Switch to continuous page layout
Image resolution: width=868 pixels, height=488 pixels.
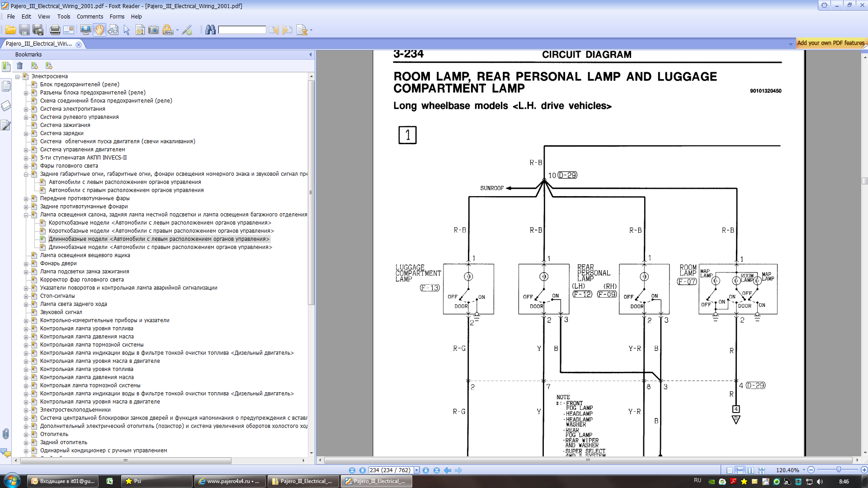coord(740,470)
